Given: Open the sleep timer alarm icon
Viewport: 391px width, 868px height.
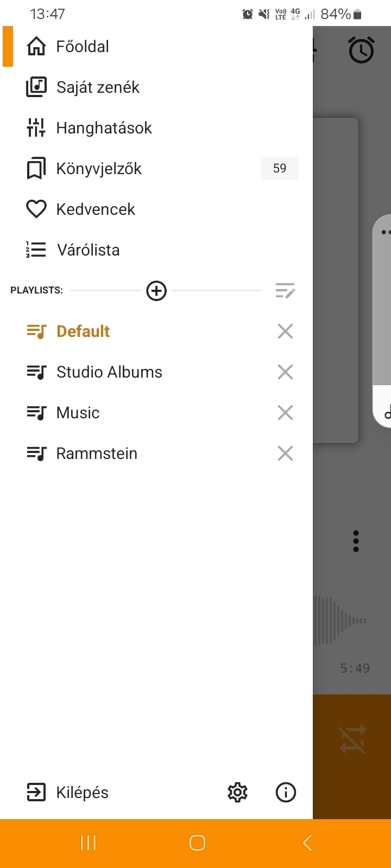Looking at the screenshot, I should [x=361, y=50].
